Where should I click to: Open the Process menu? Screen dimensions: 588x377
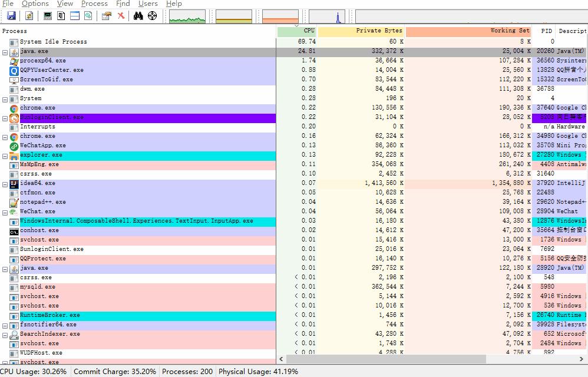94,4
